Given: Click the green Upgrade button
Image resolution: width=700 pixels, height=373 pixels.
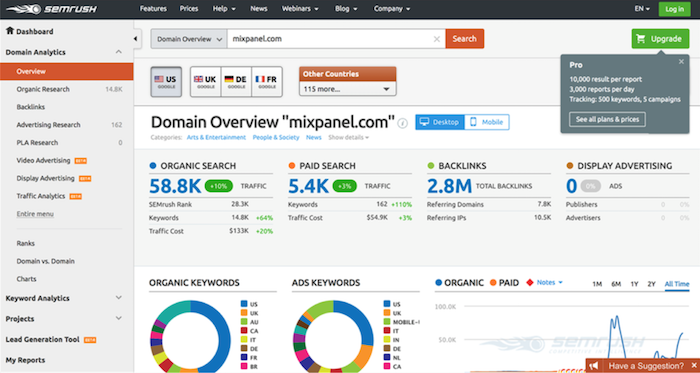Looking at the screenshot, I should click(x=660, y=39).
